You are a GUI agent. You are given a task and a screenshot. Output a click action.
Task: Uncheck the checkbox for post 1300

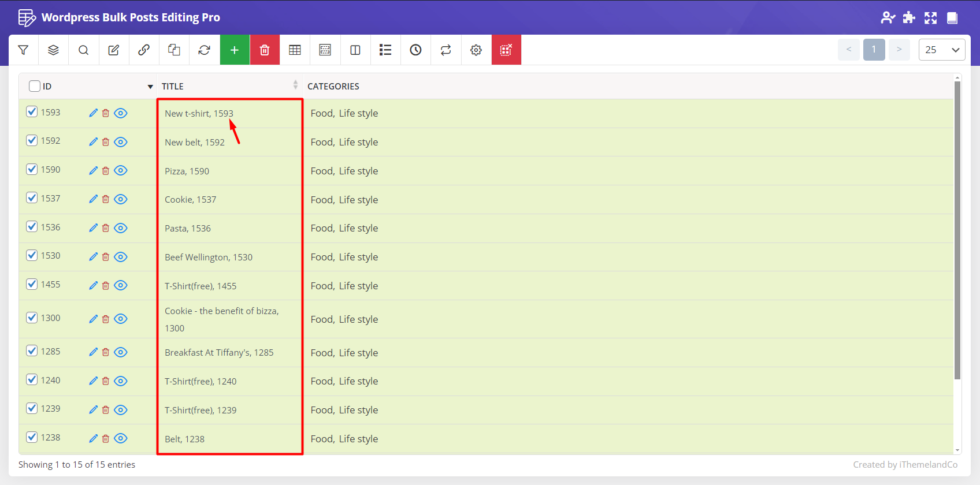click(x=32, y=318)
